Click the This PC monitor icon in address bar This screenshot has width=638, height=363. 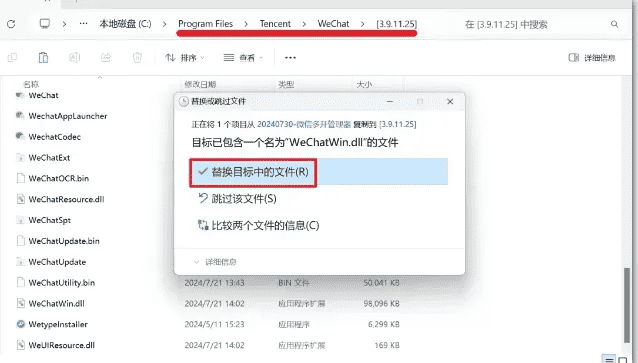[x=44, y=24]
